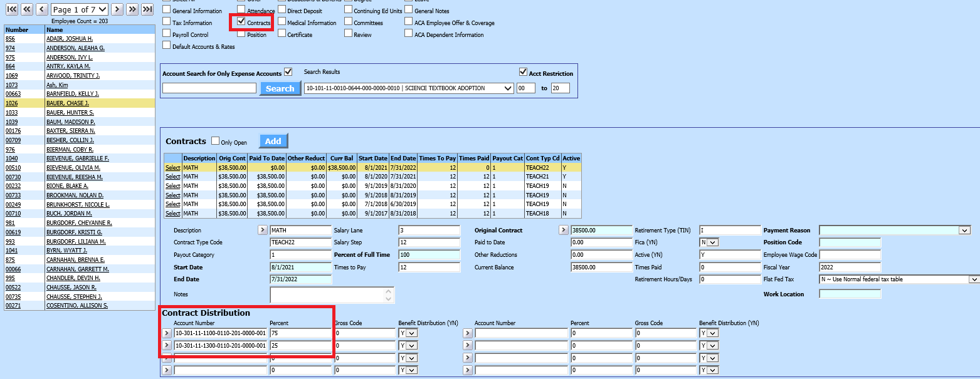Enable the Only Open contracts checkbox

(x=216, y=142)
